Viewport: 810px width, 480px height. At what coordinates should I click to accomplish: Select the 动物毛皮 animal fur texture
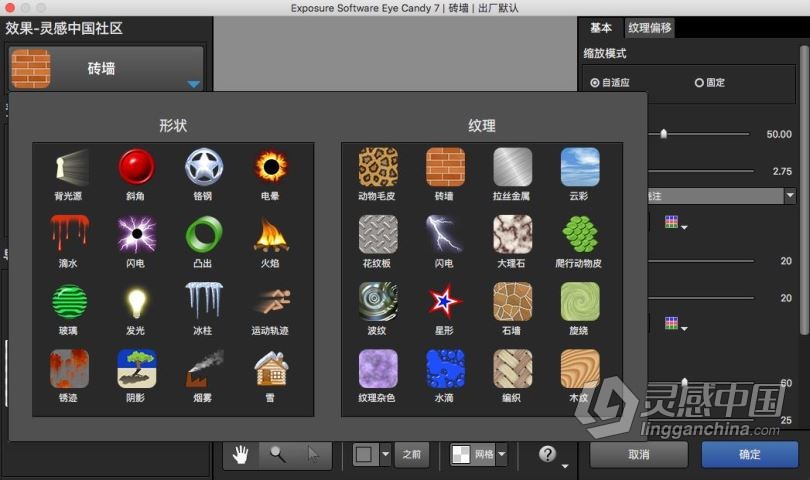tap(378, 167)
